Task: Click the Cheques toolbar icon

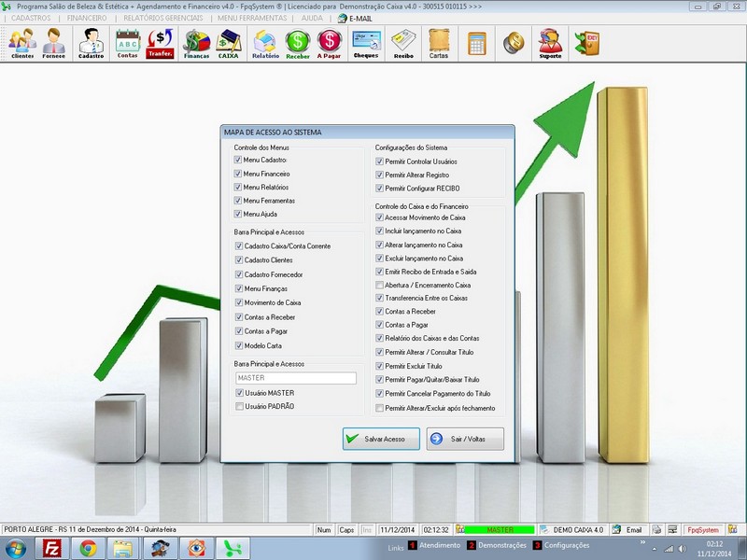Action: tap(365, 43)
